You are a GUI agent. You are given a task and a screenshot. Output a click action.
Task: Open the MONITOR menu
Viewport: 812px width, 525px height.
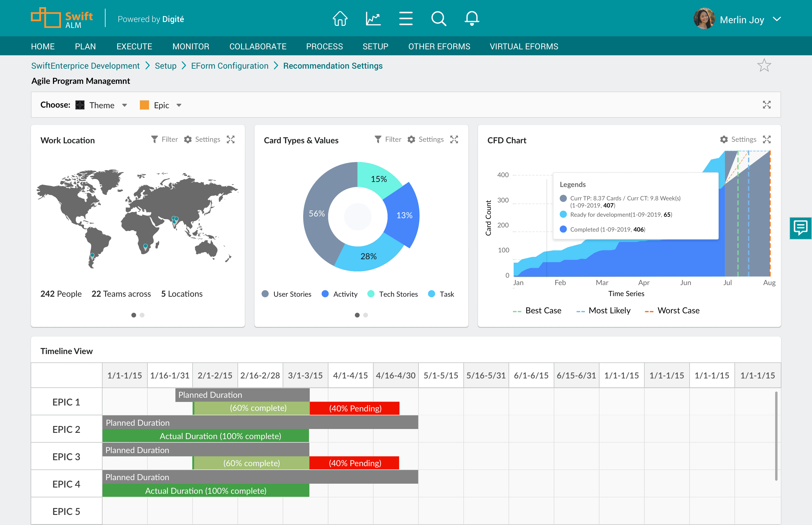pos(191,46)
